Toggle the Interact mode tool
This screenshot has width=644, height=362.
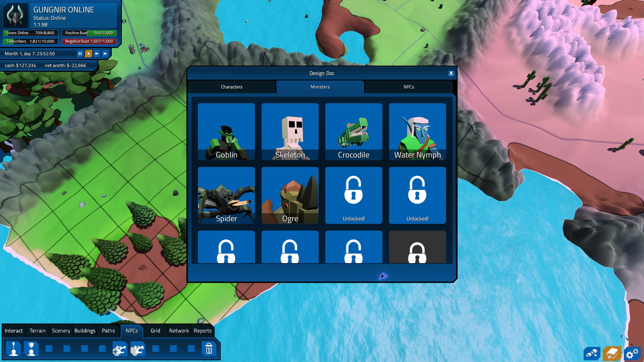(x=13, y=330)
